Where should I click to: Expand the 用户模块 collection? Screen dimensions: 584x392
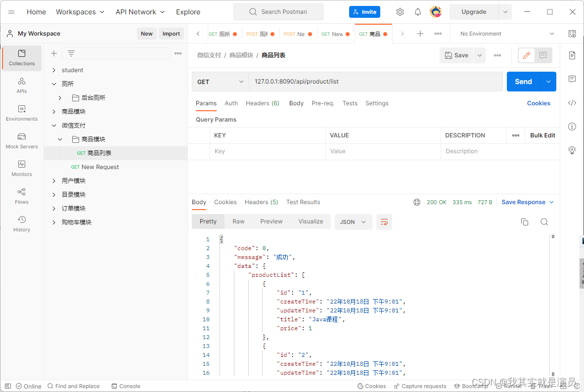click(54, 181)
